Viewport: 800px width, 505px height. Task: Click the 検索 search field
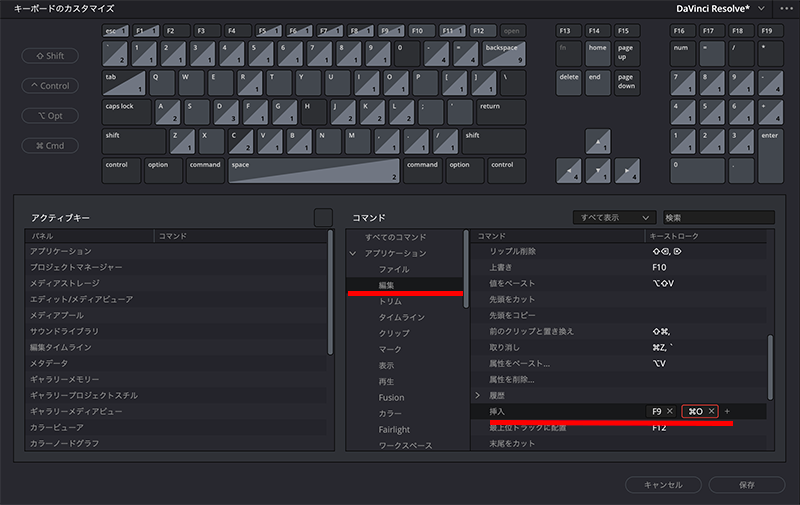[718, 218]
